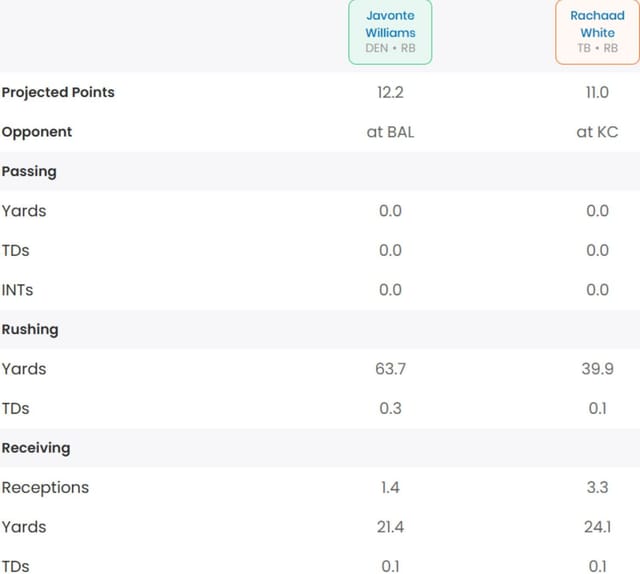
Task: Click the INTs row label
Action: coord(17,290)
